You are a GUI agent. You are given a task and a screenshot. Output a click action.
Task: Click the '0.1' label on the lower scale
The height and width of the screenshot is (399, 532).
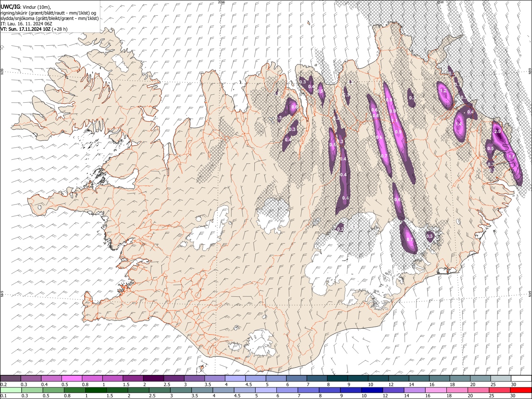coord(4,396)
